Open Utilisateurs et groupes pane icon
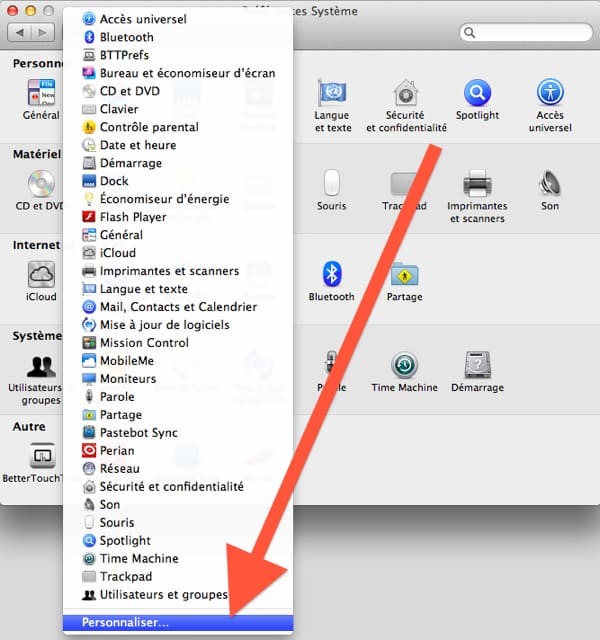 click(x=41, y=366)
